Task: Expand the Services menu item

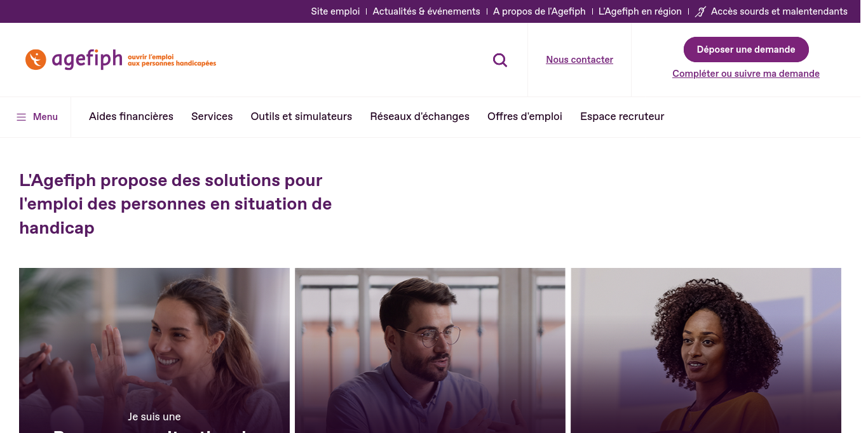Action: [x=212, y=117]
